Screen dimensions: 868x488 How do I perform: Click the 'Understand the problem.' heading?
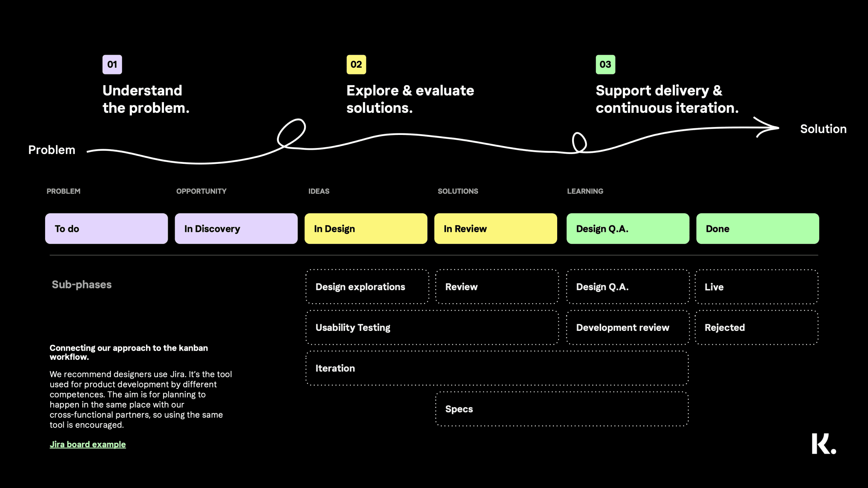click(x=146, y=99)
